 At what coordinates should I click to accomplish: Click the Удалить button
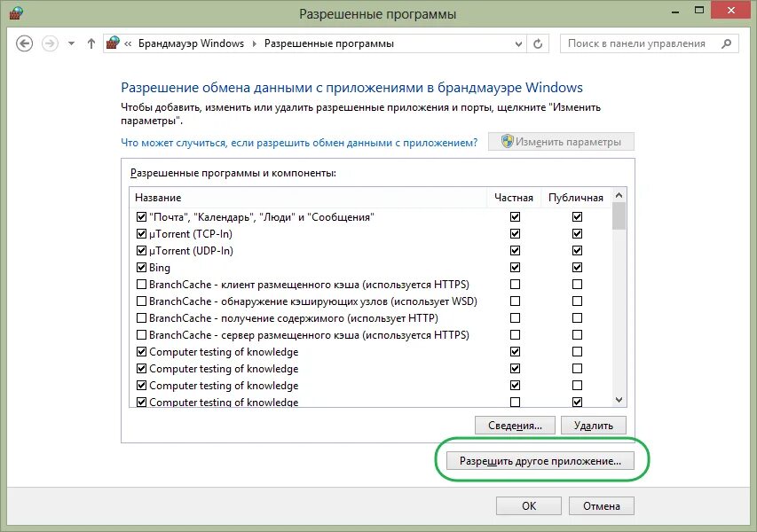(x=594, y=426)
